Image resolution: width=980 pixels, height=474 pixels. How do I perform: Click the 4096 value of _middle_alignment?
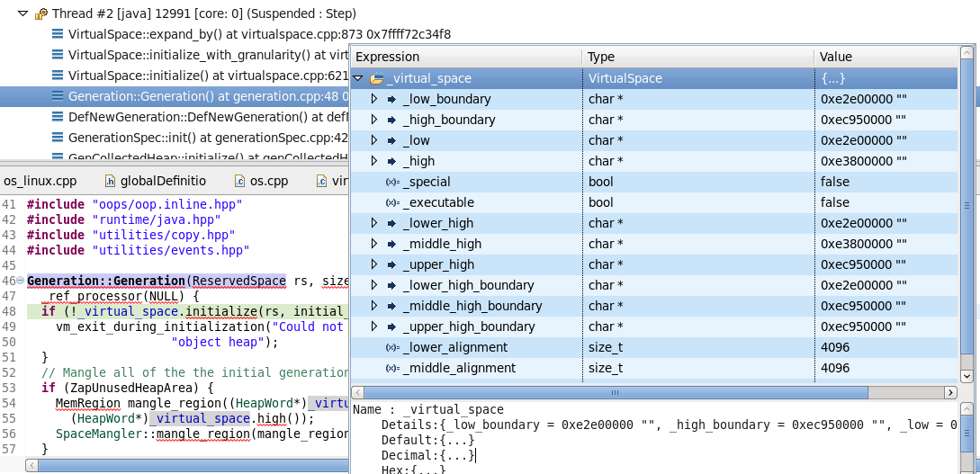[834, 368]
